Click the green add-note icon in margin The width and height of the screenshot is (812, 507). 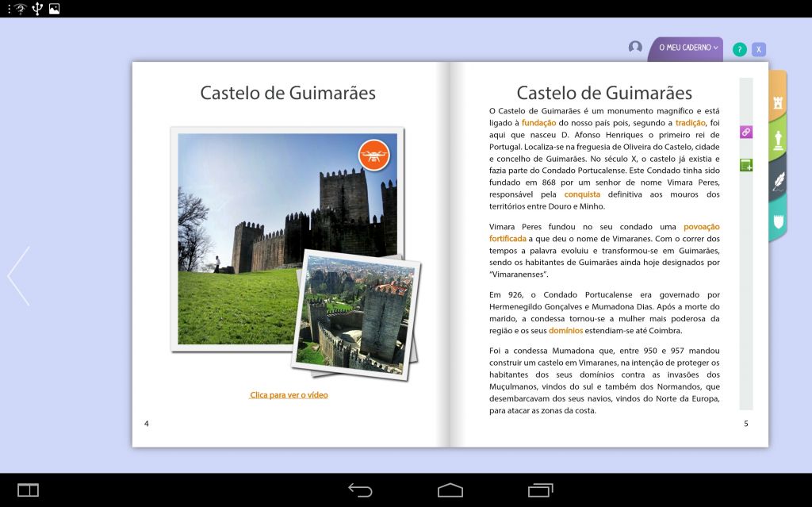point(745,165)
